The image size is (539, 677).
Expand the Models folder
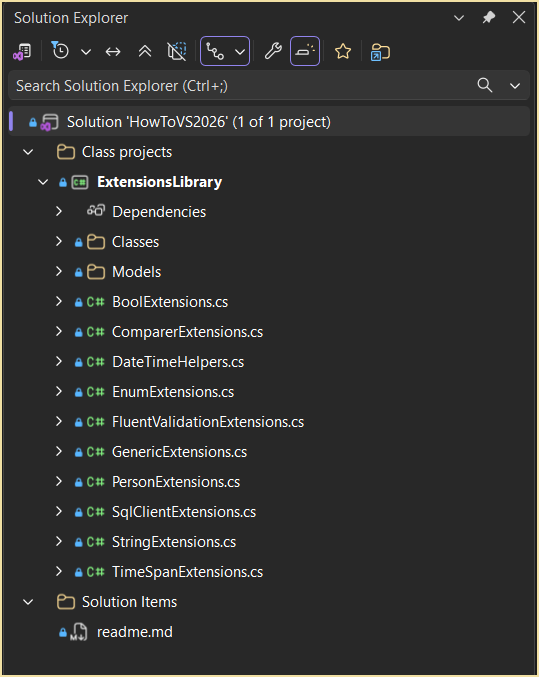(x=59, y=272)
